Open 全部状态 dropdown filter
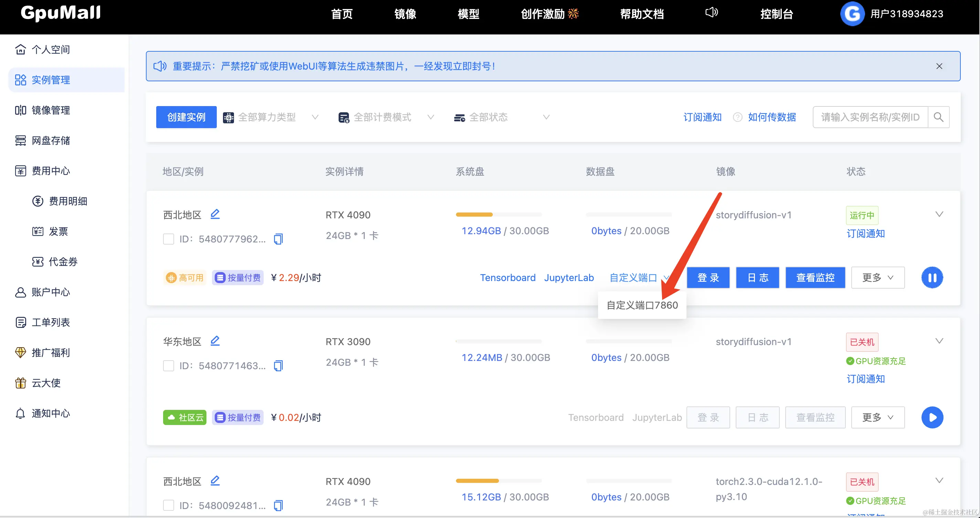The image size is (980, 518). 502,117
